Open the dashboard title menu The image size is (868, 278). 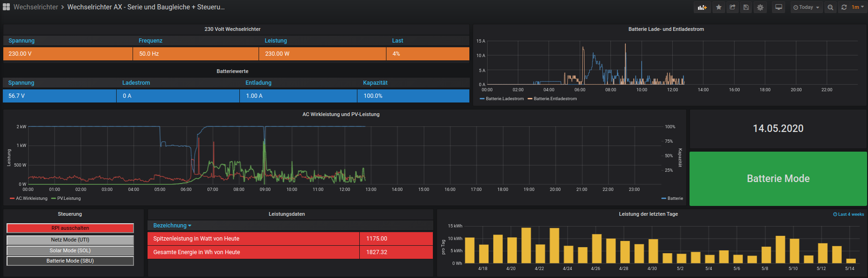coord(146,7)
